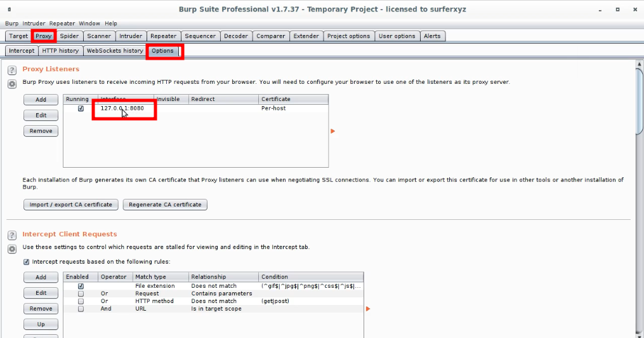The width and height of the screenshot is (644, 338).
Task: Click the Condition column header
Action: pos(311,277)
